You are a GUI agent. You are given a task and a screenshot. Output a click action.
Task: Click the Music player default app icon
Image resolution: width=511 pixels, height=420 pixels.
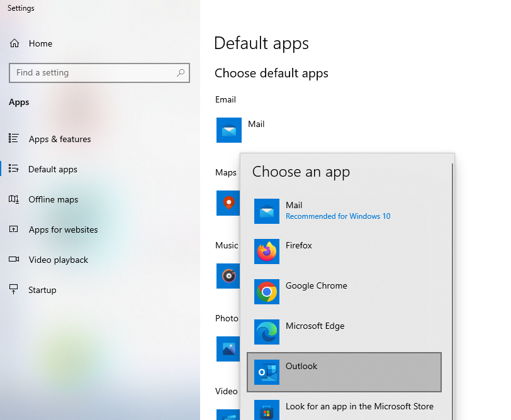coord(228,276)
